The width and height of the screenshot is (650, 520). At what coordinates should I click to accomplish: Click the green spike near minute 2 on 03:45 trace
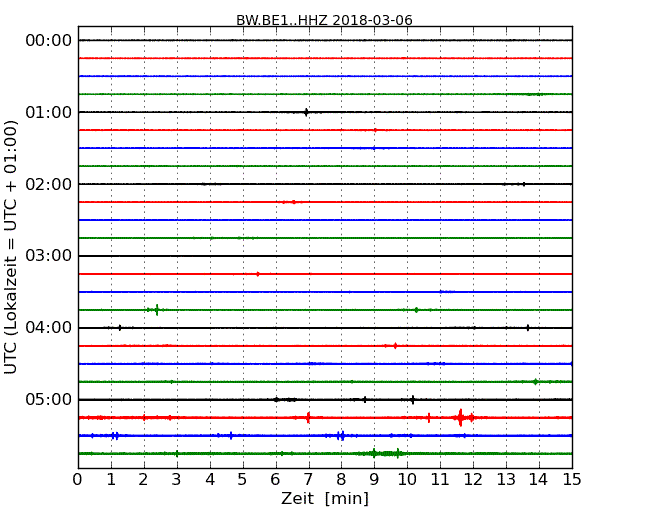coord(157,310)
